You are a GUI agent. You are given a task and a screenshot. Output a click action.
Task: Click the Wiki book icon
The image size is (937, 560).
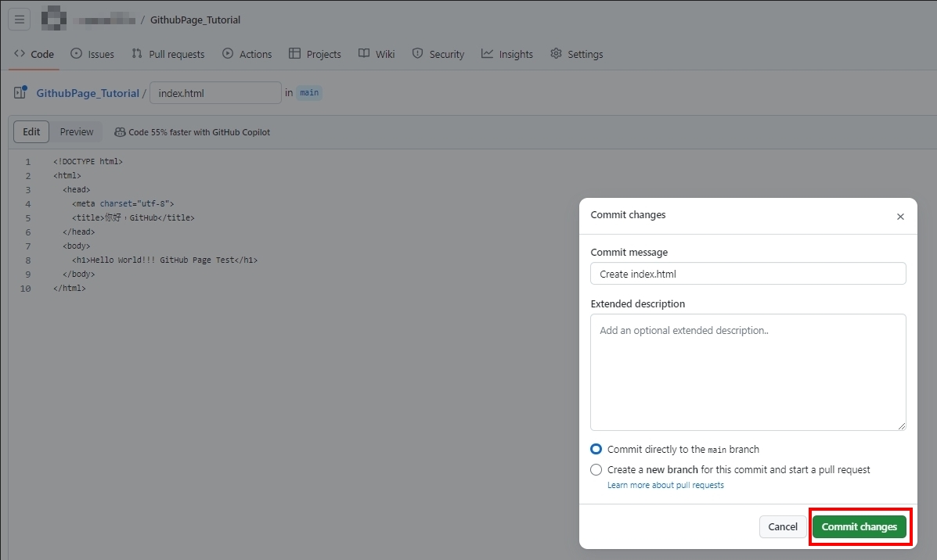tap(364, 53)
